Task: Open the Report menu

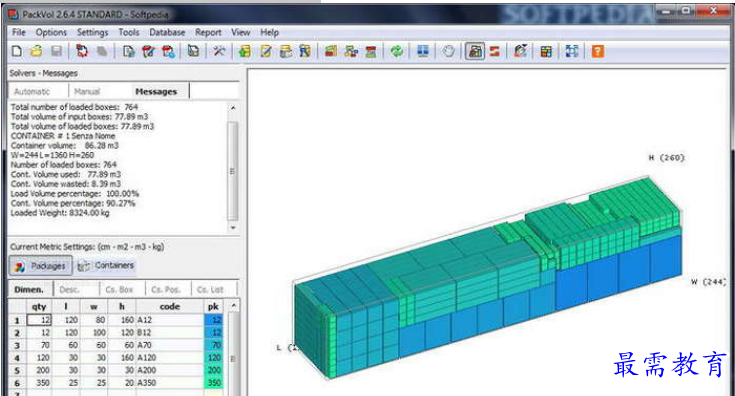Action: point(208,32)
